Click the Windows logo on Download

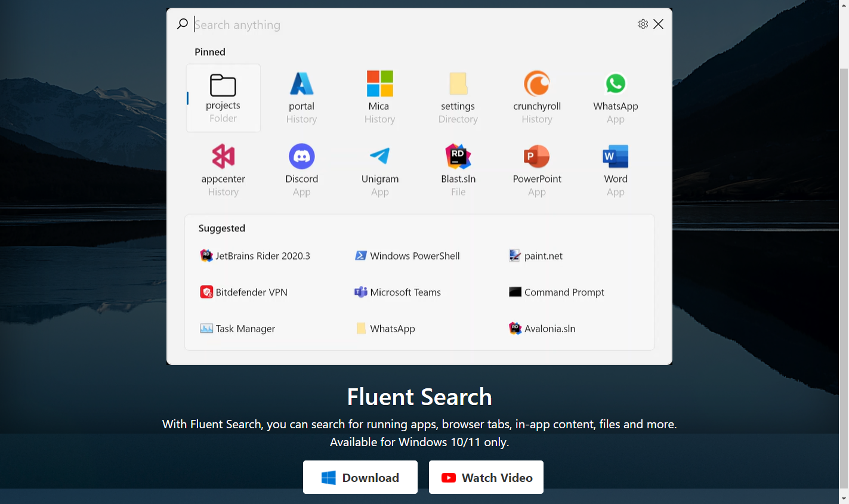329,478
